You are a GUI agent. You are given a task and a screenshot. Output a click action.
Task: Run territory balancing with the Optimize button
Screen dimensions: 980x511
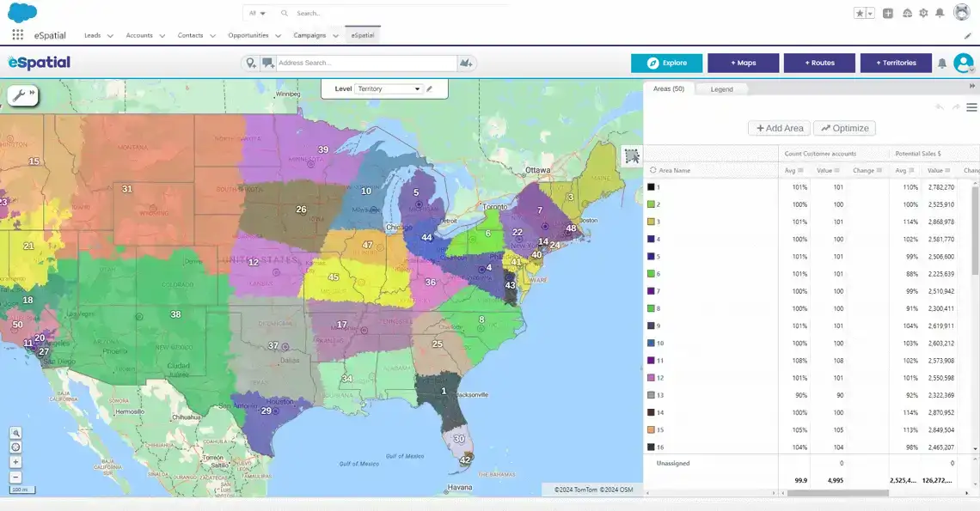click(x=844, y=127)
